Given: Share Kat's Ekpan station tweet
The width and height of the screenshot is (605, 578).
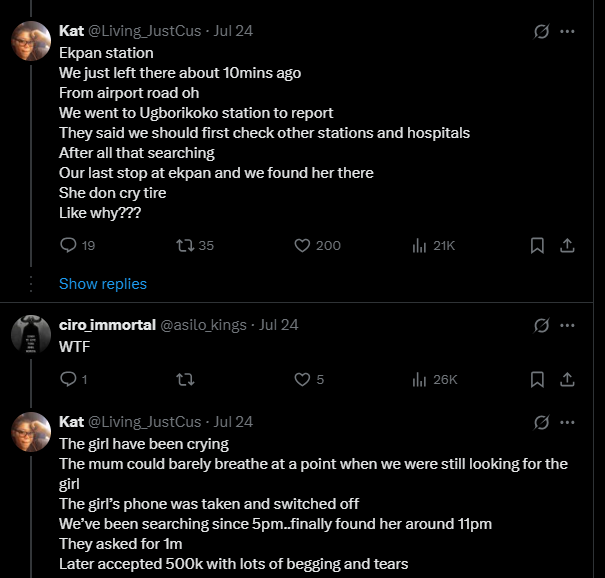Looking at the screenshot, I should tap(567, 245).
